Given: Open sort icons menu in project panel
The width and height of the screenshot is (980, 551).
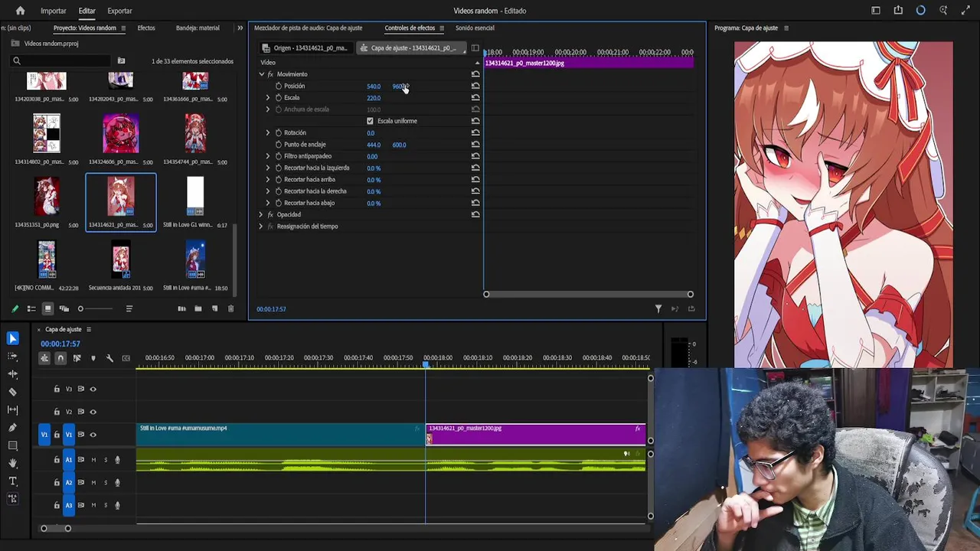Looking at the screenshot, I should (x=129, y=308).
